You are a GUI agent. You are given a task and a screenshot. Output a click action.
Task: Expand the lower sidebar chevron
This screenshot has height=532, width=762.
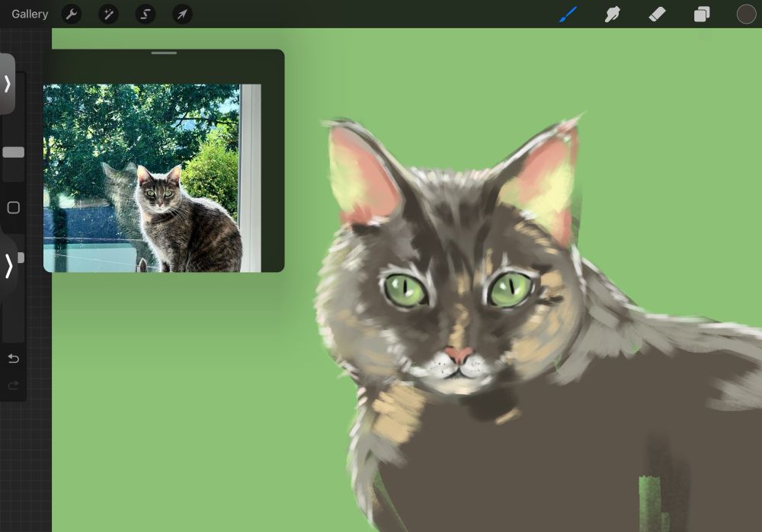pyautogui.click(x=8, y=267)
